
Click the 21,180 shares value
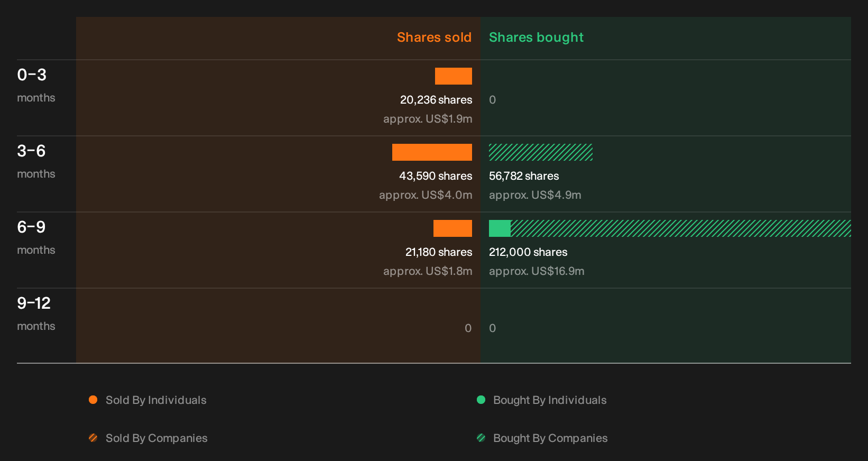(439, 252)
